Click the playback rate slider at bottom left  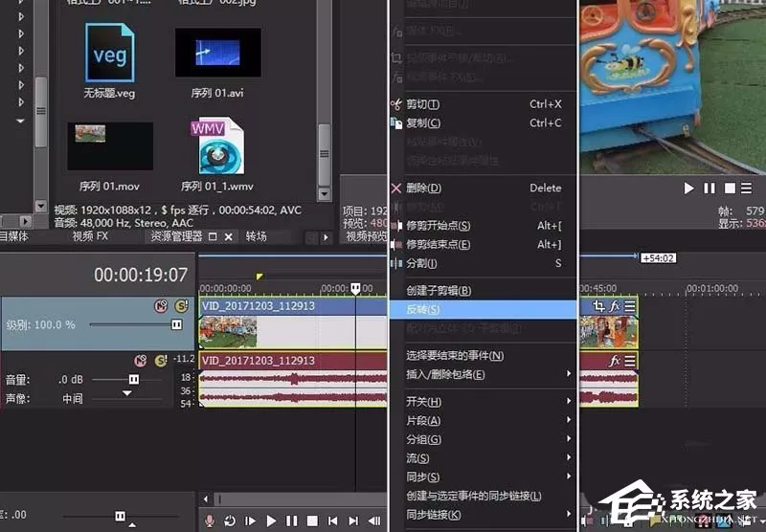tap(121, 516)
